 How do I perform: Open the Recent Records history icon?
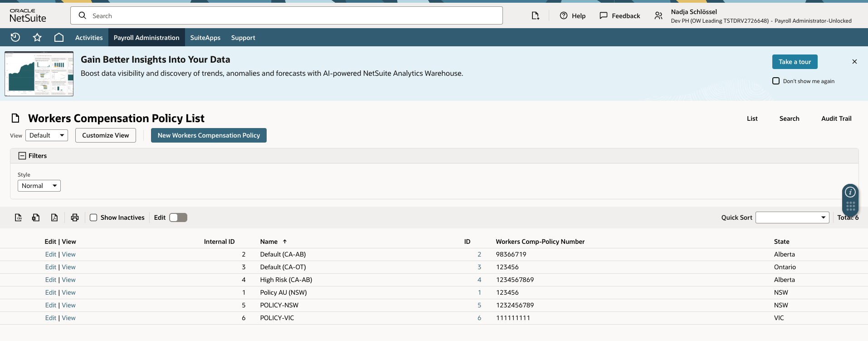(15, 37)
